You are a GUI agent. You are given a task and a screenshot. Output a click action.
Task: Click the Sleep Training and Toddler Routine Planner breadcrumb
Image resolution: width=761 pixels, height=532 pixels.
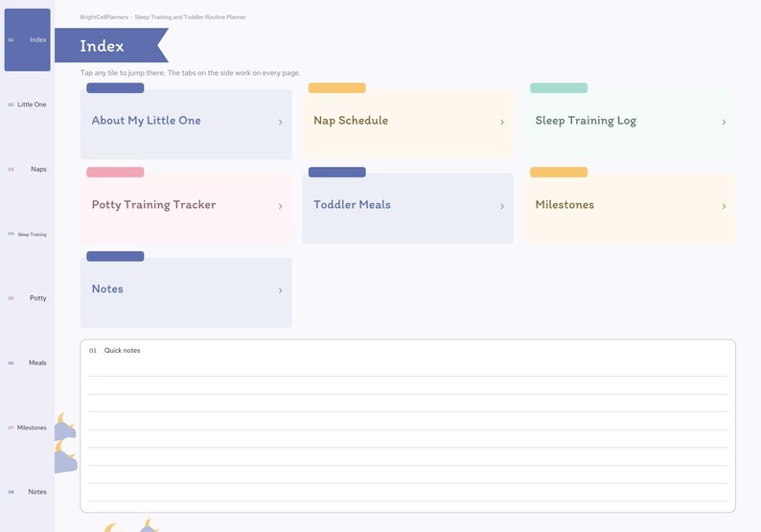point(190,17)
